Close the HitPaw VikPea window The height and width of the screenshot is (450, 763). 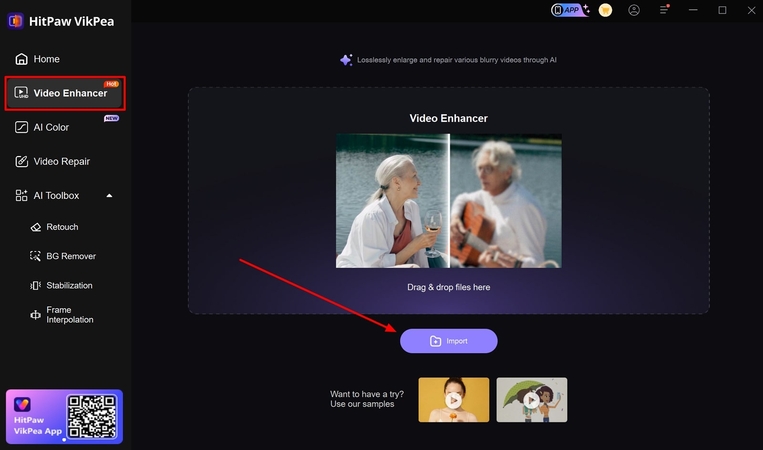(x=752, y=10)
